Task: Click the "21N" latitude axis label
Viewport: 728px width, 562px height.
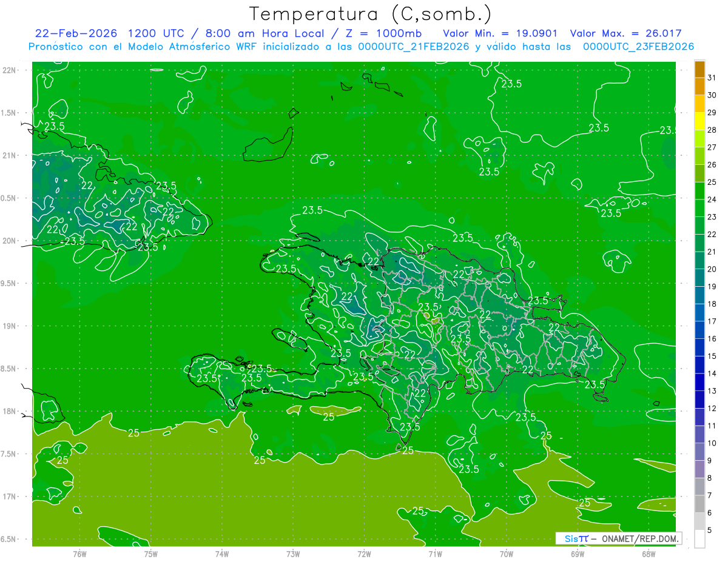Action: point(10,155)
